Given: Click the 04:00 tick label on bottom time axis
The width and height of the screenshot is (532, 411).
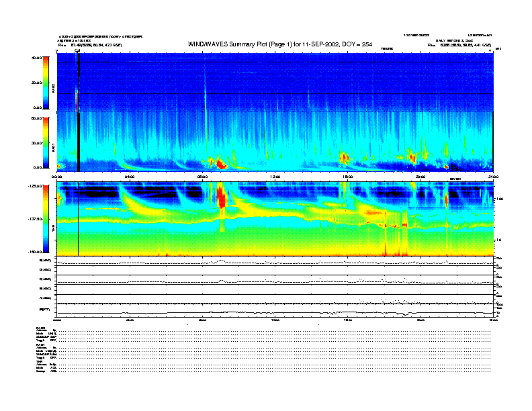Looking at the screenshot, I should 130,320.
